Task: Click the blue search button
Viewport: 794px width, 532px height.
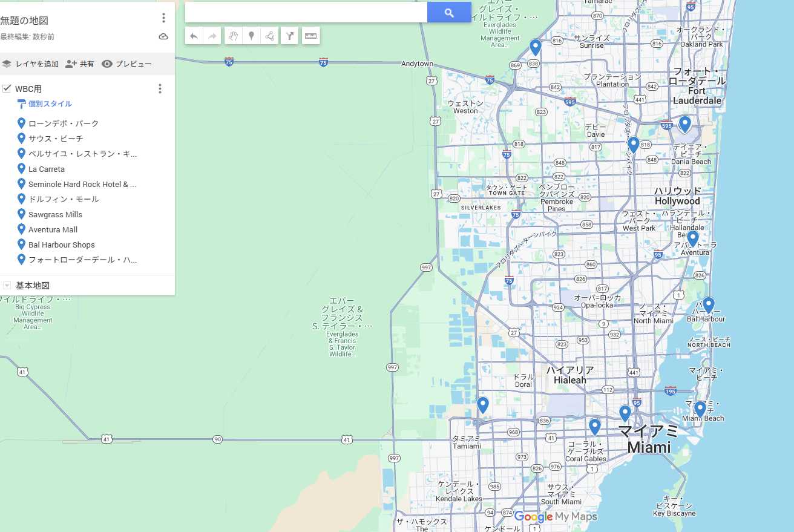Action: point(449,13)
